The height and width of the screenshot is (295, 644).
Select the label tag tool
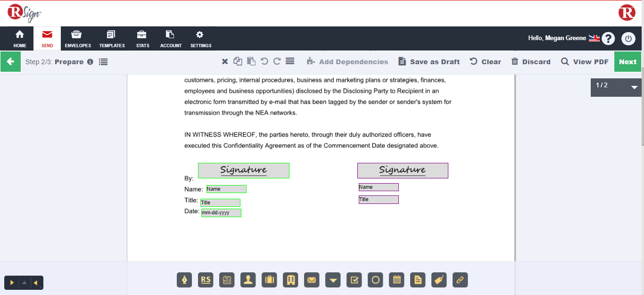[439, 280]
